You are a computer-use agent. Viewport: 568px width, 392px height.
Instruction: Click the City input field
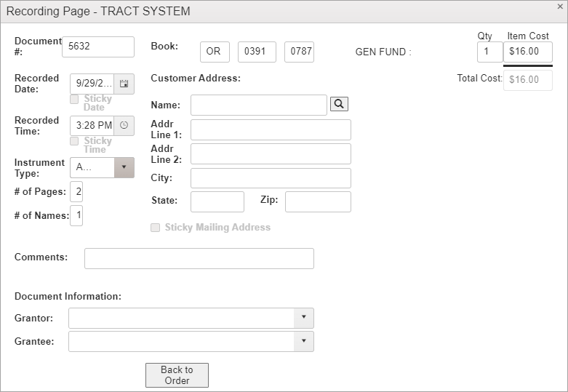pos(271,178)
